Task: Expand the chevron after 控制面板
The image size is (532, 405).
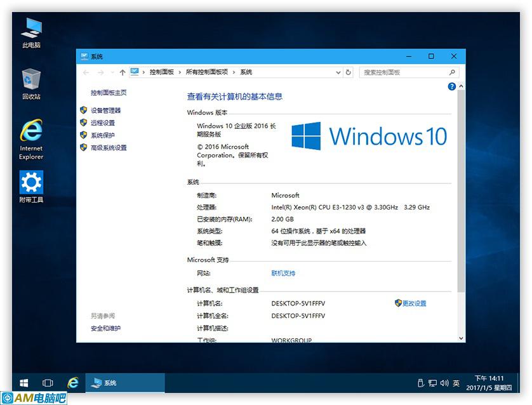Action: (180, 72)
